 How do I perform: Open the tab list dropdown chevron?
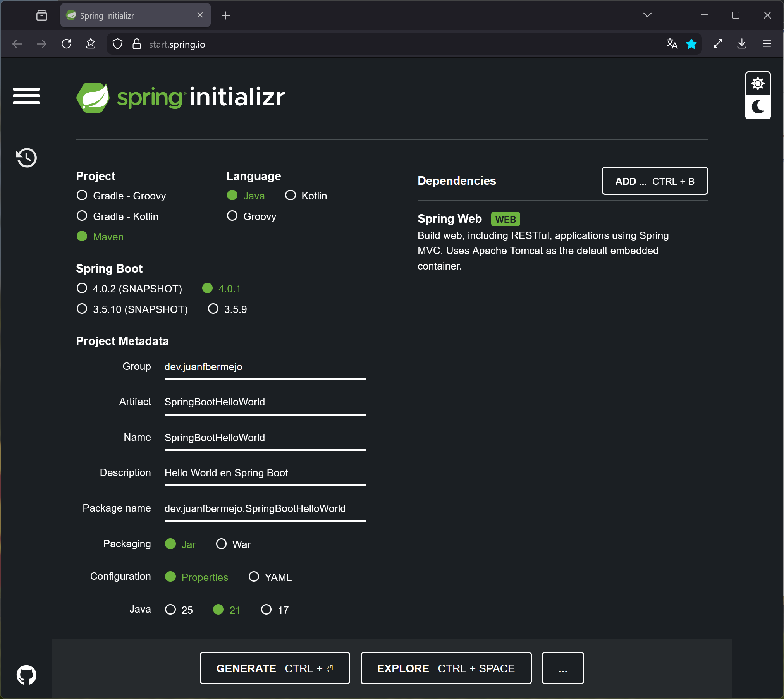646,15
